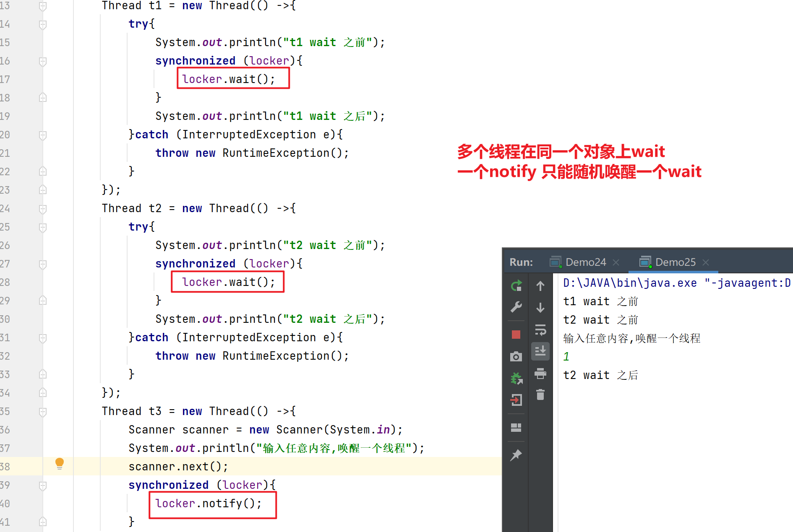Collapse the t2 thread lambda at line 24

pyautogui.click(x=43, y=209)
